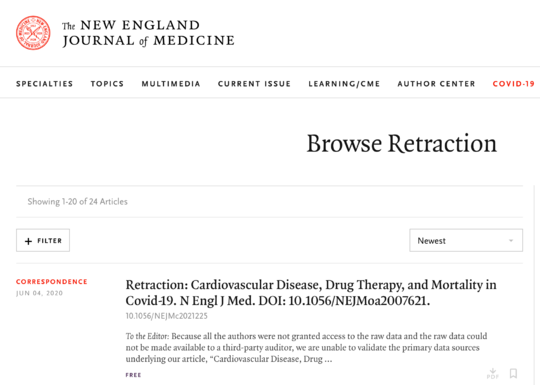Download the article PDF icon
Viewport: 540px width, 385px height.
[493, 373]
